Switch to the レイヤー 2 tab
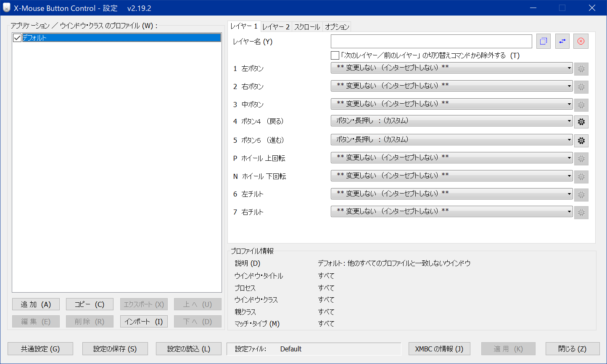Image resolution: width=607 pixels, height=364 pixels. [x=276, y=27]
